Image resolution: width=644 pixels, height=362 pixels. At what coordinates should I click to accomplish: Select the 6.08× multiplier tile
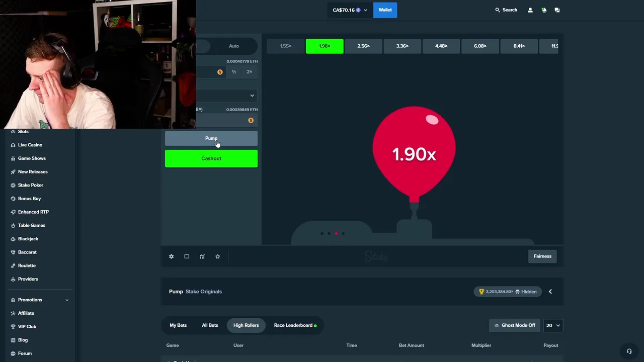tap(480, 46)
